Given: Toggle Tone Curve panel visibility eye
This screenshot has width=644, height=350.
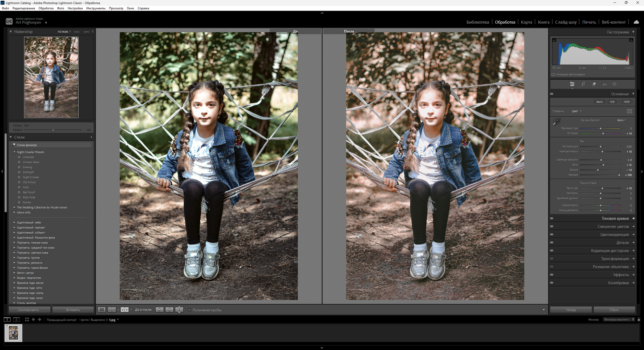Looking at the screenshot, I should [x=552, y=219].
